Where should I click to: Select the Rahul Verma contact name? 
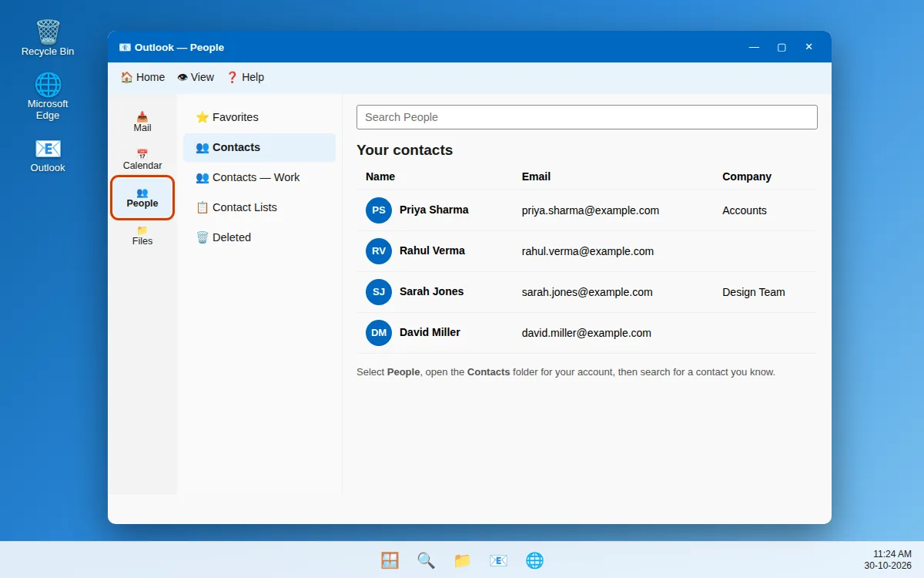pos(432,250)
